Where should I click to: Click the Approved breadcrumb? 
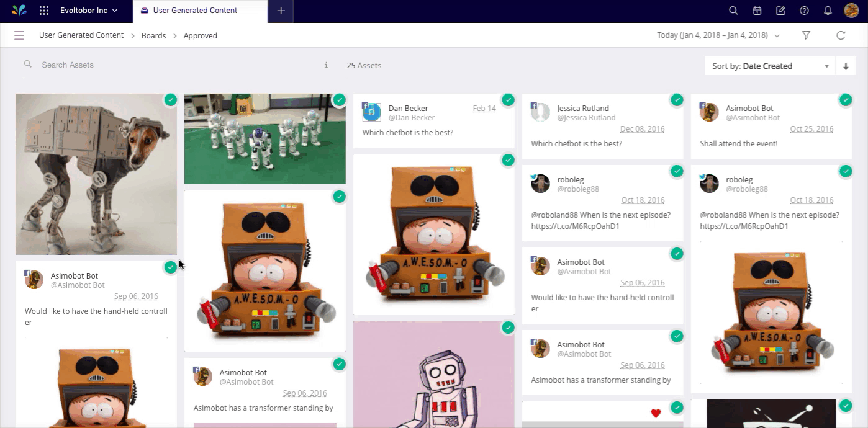pyautogui.click(x=200, y=36)
